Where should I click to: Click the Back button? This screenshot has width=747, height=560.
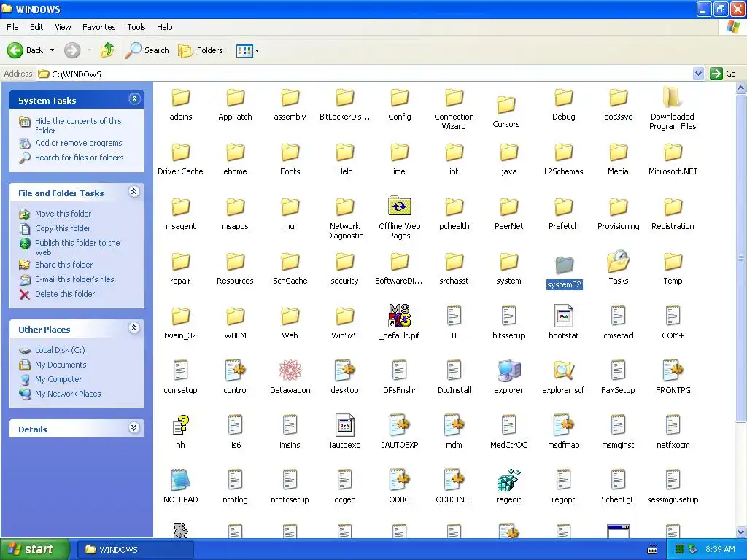(x=26, y=50)
